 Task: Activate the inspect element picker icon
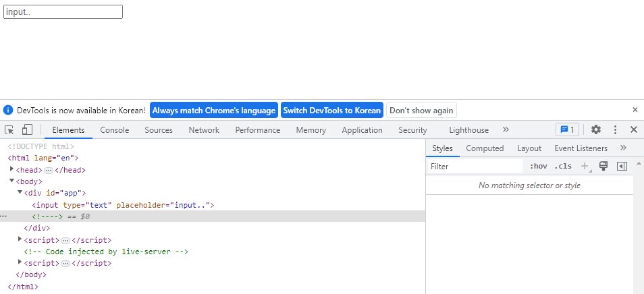click(x=9, y=130)
